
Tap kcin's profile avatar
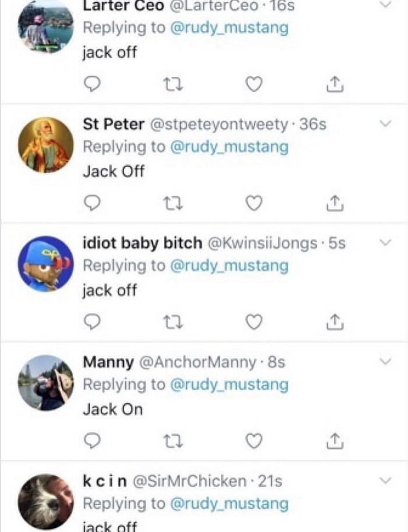(x=46, y=501)
